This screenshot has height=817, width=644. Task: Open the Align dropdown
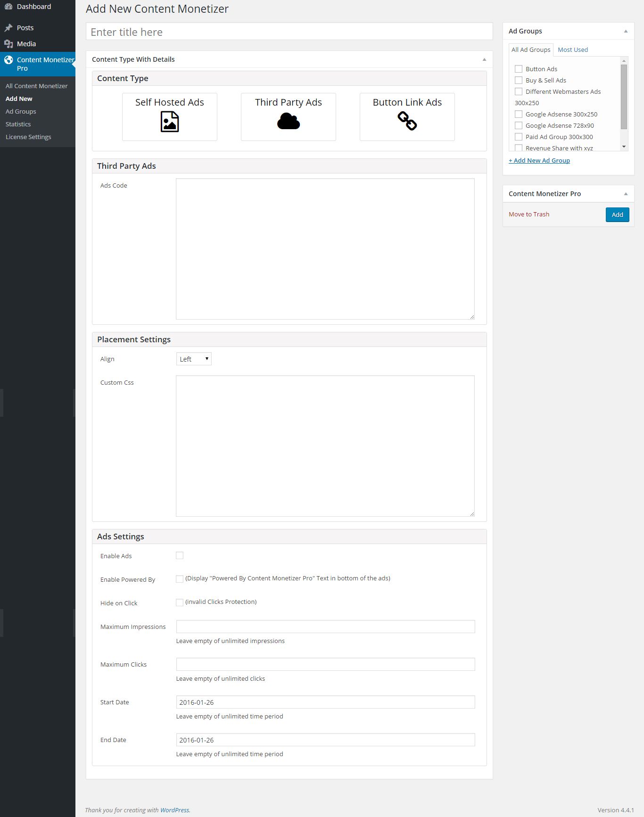click(x=194, y=359)
